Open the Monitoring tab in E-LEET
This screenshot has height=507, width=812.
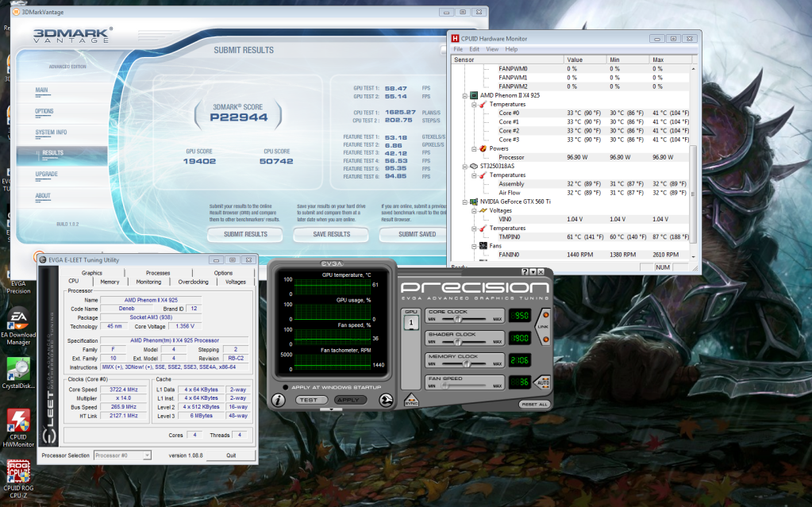(148, 282)
